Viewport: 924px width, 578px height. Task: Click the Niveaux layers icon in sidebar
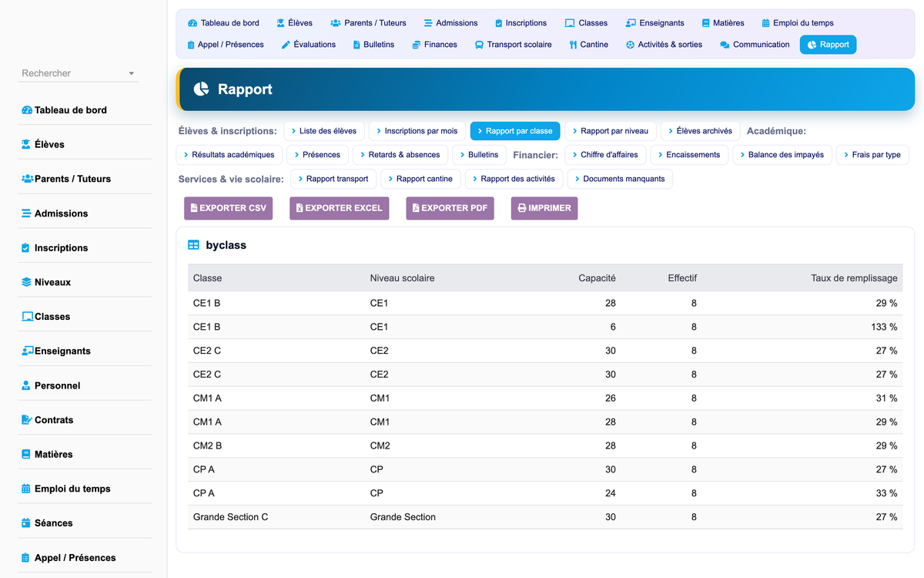pyautogui.click(x=27, y=282)
